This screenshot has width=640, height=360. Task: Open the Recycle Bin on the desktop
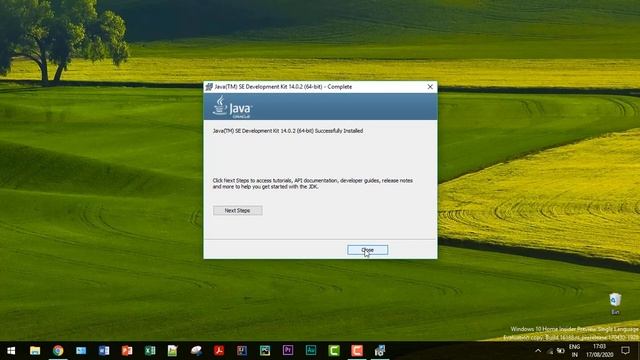[x=615, y=304]
